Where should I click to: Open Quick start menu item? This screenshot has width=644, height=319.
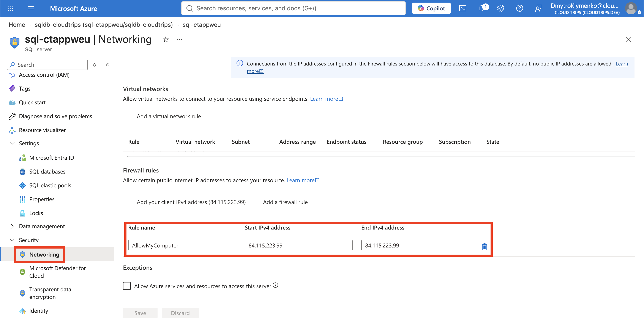pos(32,102)
